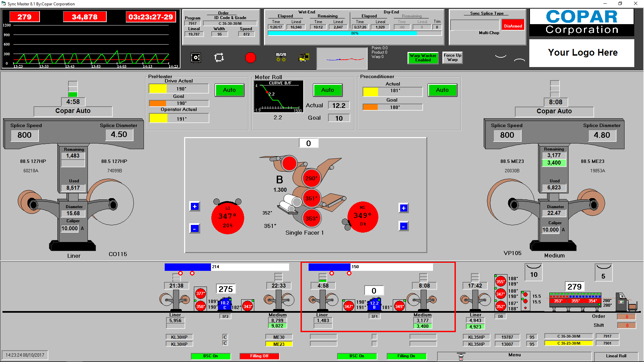Image resolution: width=644 pixels, height=362 pixels.
Task: Click the yellow ME23 paper grade field
Action: coord(279,344)
